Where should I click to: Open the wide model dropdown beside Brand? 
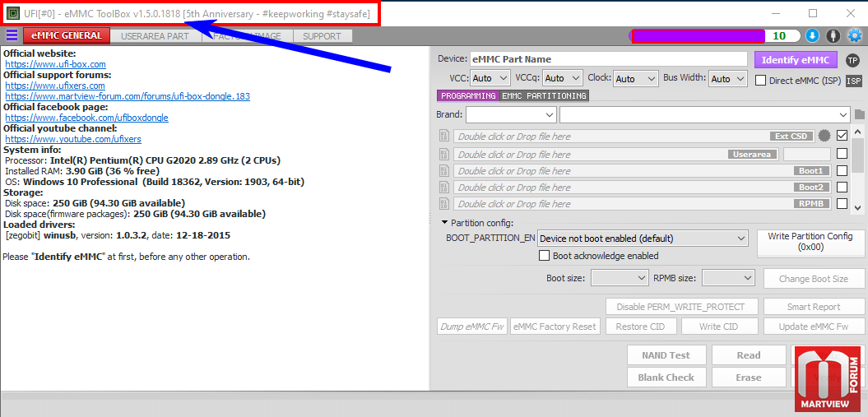coord(705,114)
